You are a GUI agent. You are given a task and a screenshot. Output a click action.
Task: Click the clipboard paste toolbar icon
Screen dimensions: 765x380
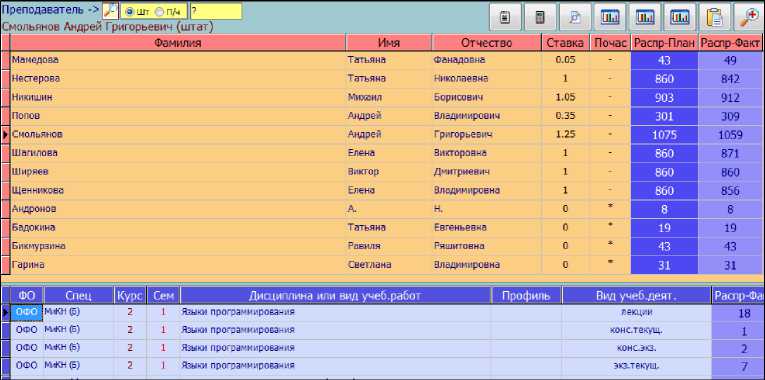[715, 17]
